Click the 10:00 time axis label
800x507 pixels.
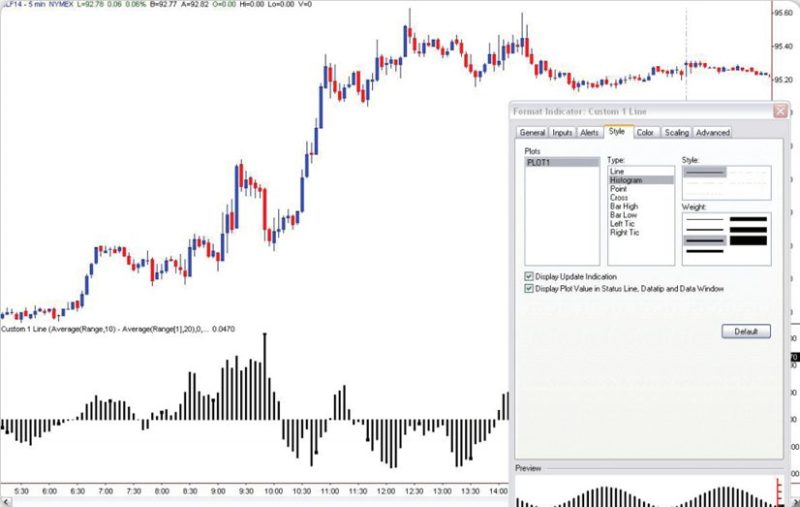(273, 491)
